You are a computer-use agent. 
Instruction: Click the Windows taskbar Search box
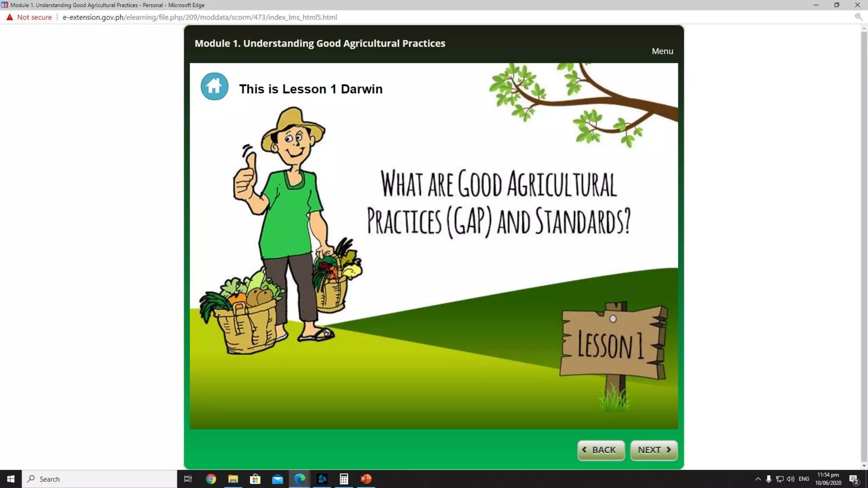point(100,479)
